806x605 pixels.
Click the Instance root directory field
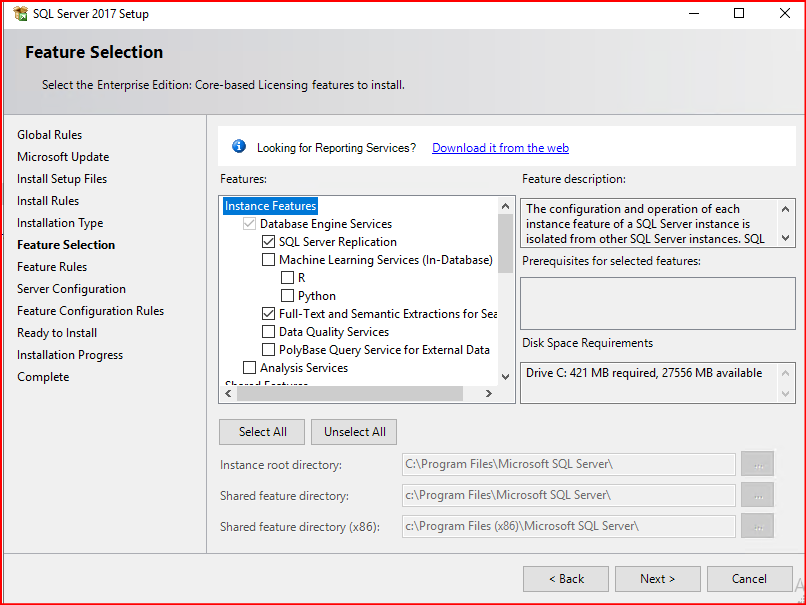tap(569, 464)
